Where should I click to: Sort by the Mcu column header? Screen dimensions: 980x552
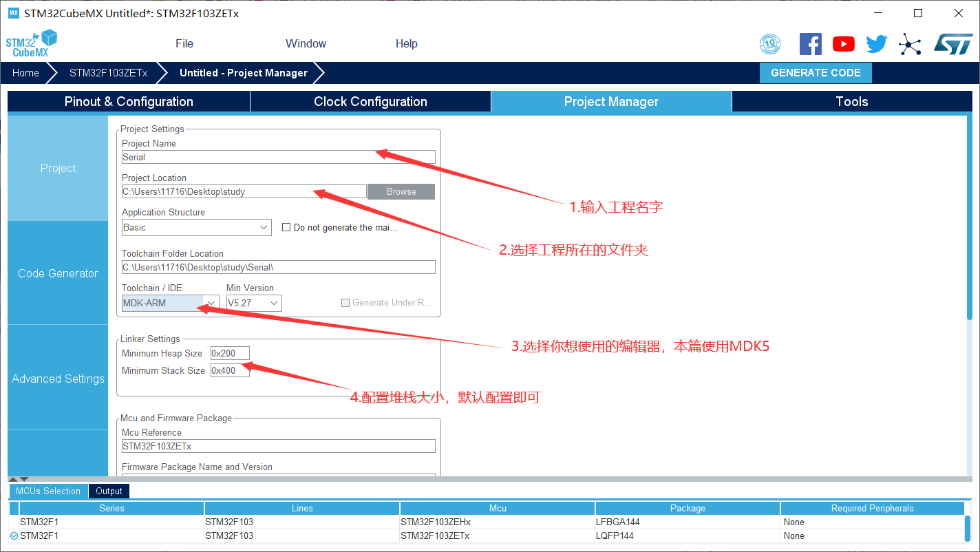click(498, 508)
